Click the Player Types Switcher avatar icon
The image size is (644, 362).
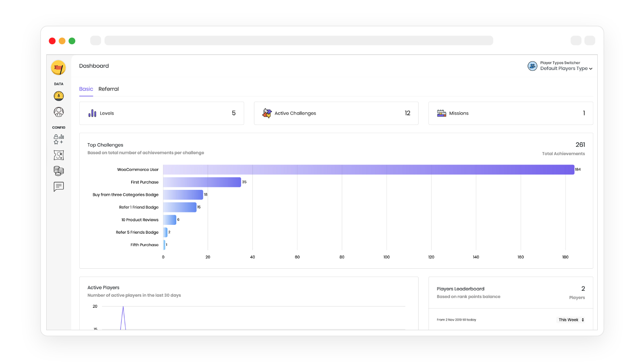tap(533, 66)
